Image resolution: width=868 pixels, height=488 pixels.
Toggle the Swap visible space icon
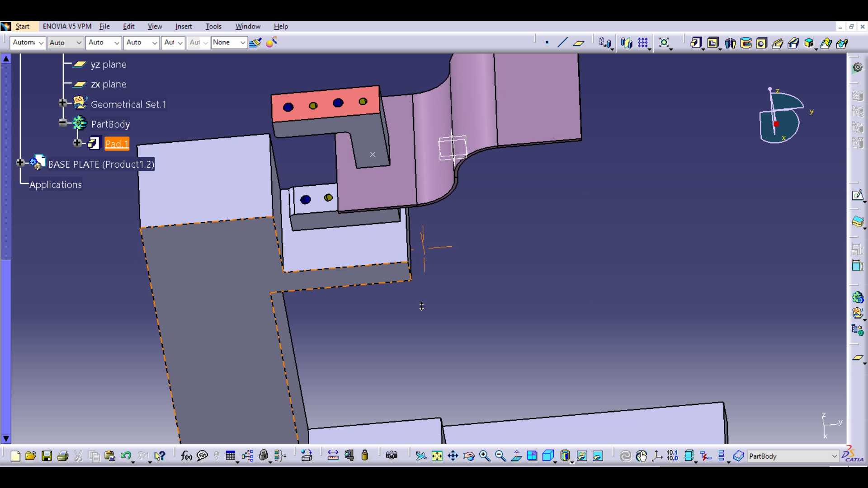tap(598, 456)
